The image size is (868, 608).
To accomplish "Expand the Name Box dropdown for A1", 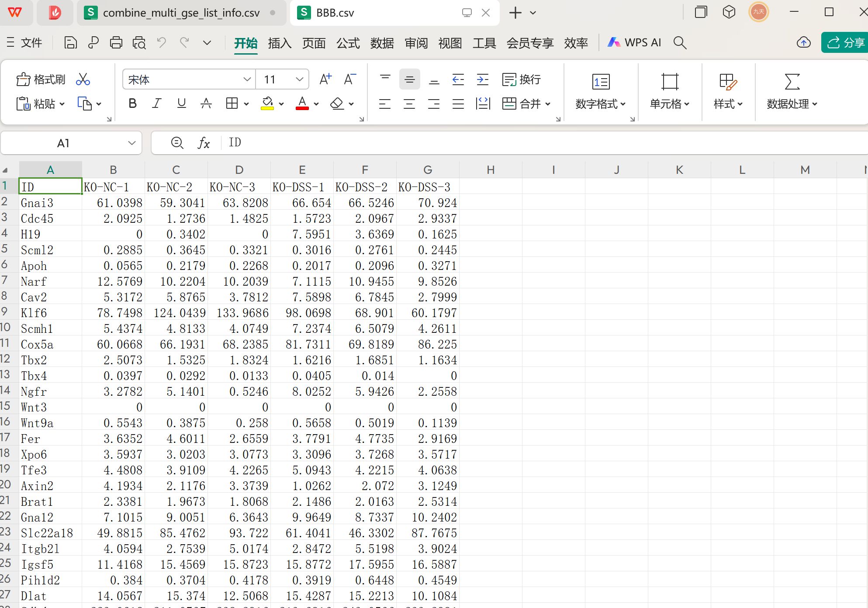I will [131, 143].
